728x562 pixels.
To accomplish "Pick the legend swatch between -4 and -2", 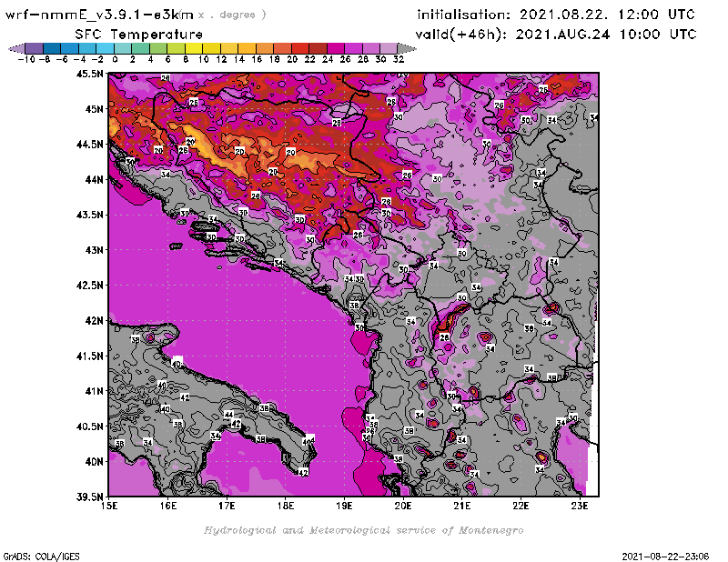I will point(87,48).
